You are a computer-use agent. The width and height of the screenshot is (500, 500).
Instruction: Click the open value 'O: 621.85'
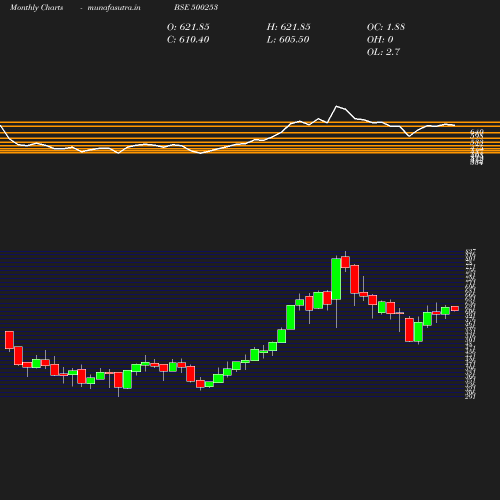[x=188, y=27]
